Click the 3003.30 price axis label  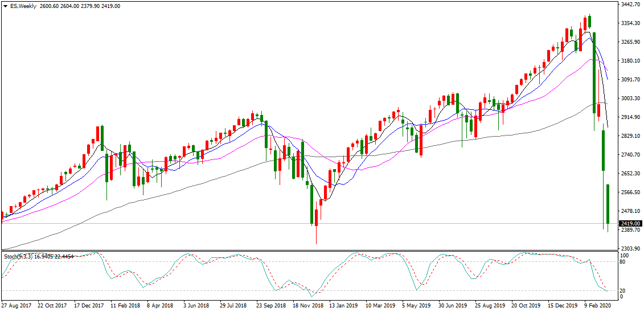coord(630,98)
